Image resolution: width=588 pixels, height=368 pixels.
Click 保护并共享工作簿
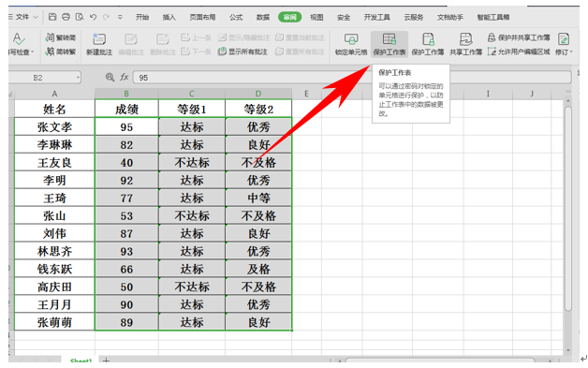tap(519, 37)
